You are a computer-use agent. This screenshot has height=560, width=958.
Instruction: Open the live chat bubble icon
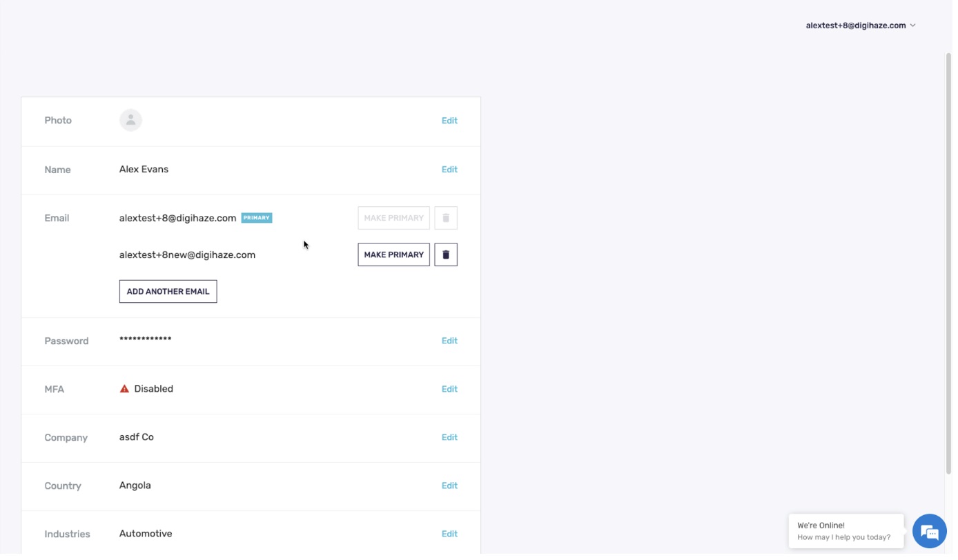tap(929, 532)
